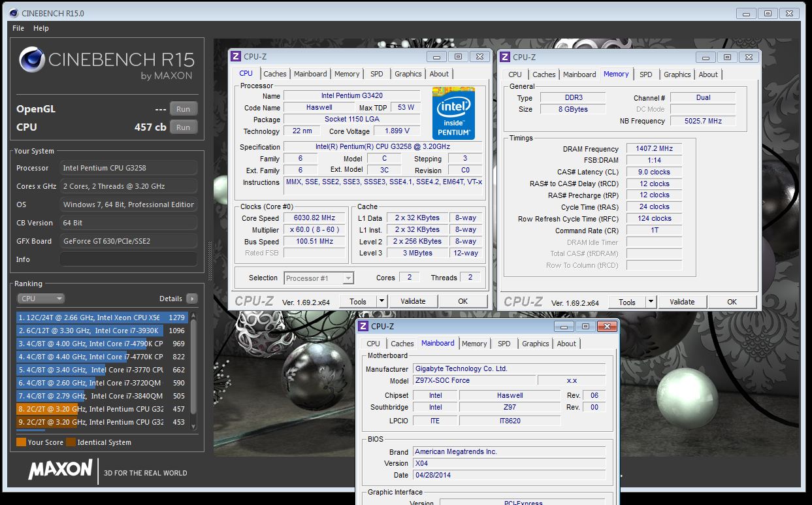The width and height of the screenshot is (812, 505).
Task: Select ranking row Core i7-3720QM 590
Action: (103, 383)
